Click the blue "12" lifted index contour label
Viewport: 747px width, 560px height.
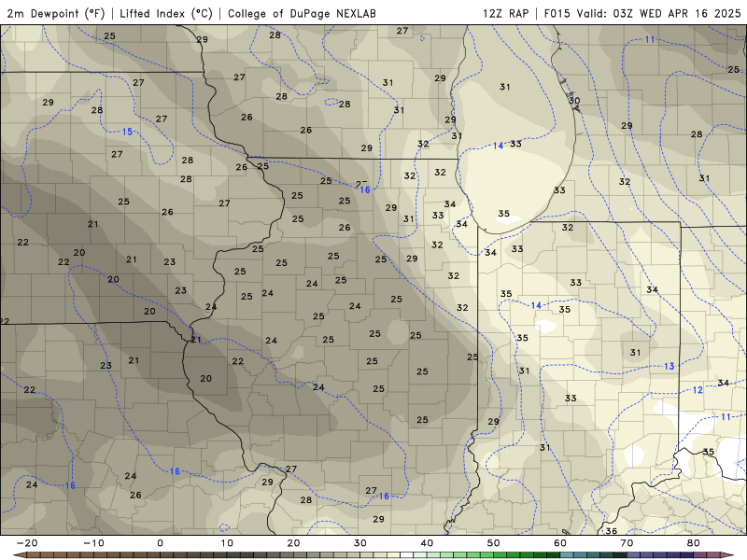click(x=698, y=390)
